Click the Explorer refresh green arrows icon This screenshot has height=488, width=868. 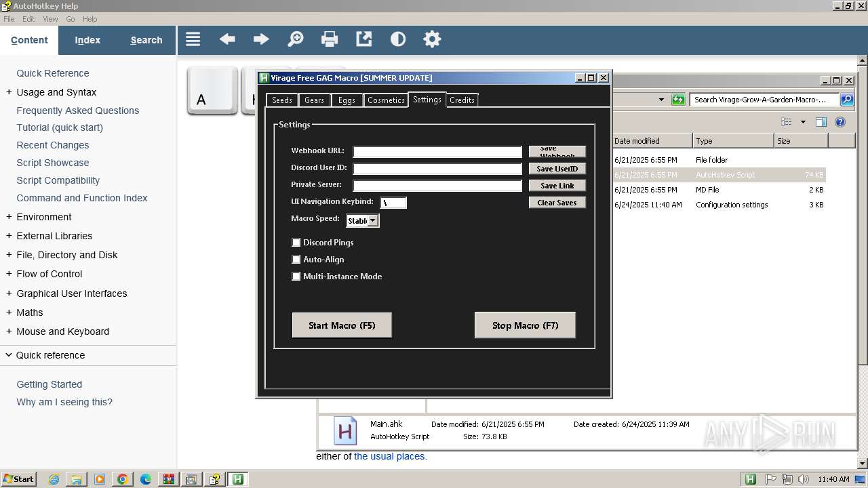tap(678, 100)
